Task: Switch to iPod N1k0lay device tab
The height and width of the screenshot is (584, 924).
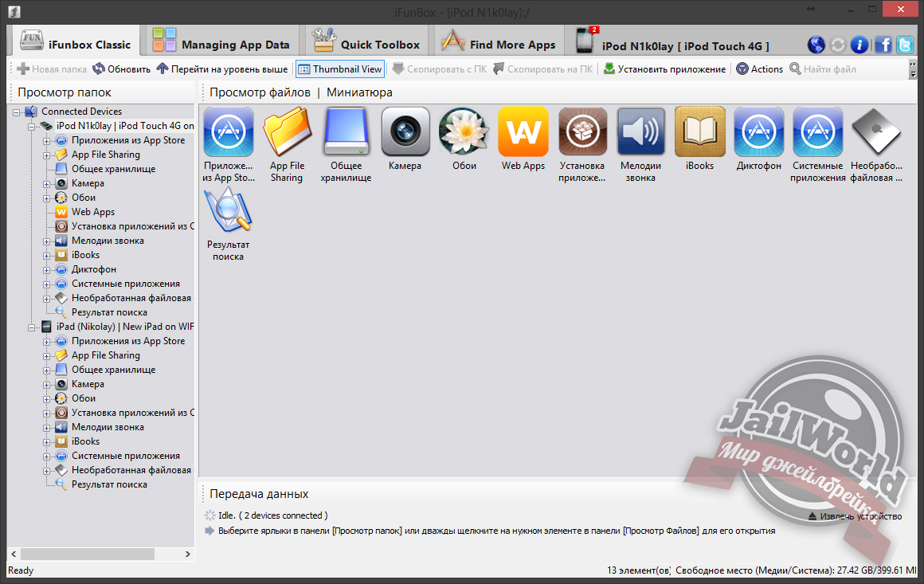Action: pyautogui.click(x=673, y=42)
